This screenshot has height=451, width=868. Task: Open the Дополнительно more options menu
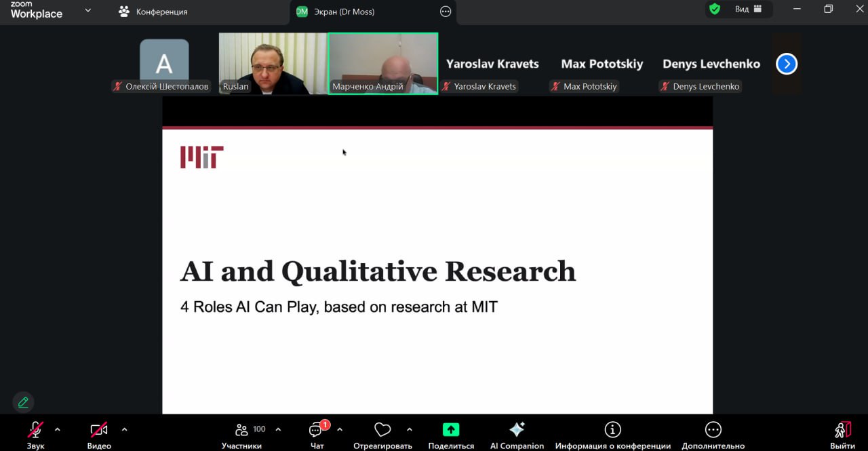[713, 434]
